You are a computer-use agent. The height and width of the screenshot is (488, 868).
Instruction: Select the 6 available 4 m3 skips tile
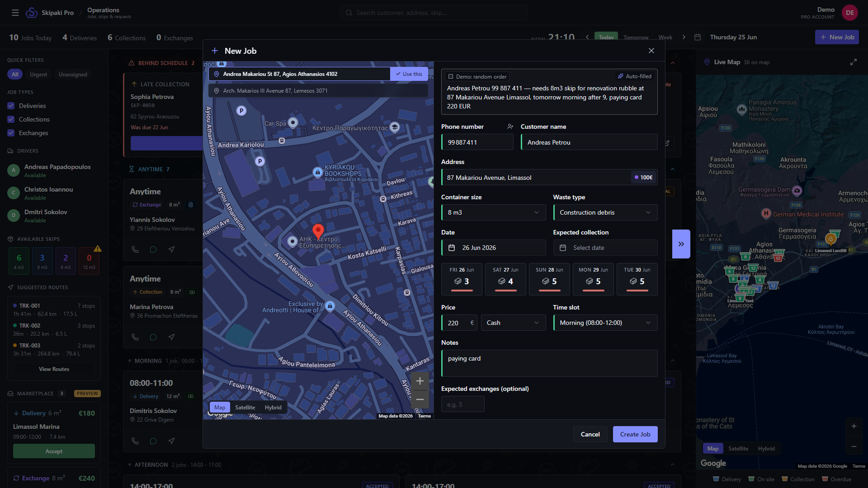coord(19,261)
